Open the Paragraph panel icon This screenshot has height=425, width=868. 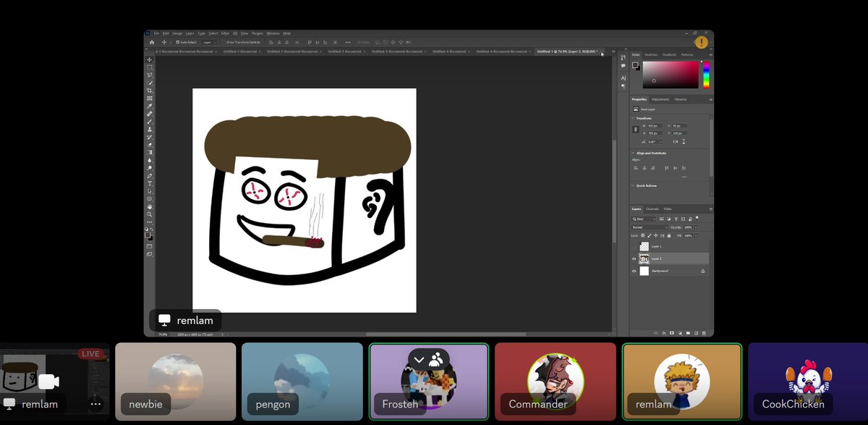click(x=624, y=87)
